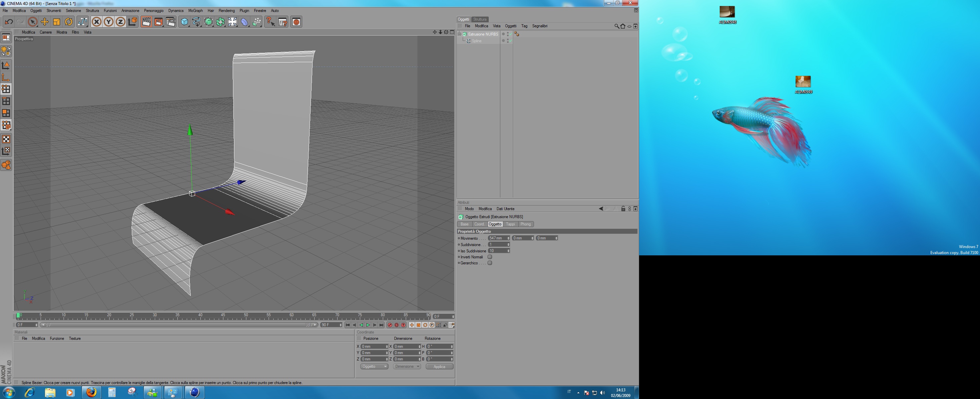Screen dimensions: 980x399
Task: Click the Undo arrow icon
Action: click(x=9, y=22)
